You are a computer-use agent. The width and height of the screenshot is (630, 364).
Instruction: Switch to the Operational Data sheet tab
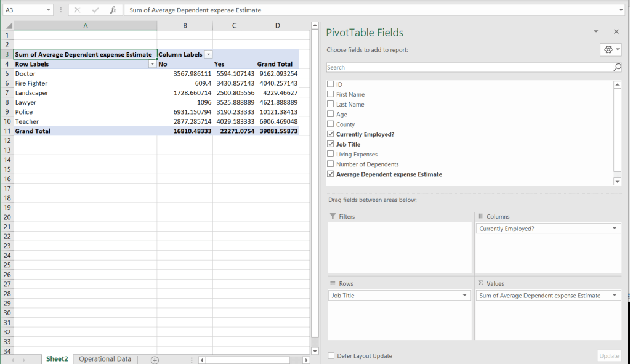pos(105,359)
